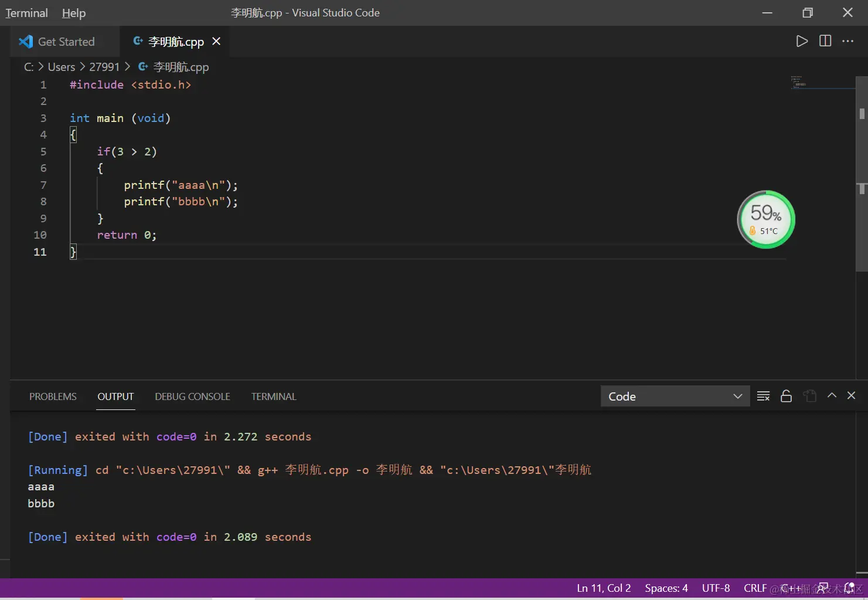Change end of line CRLF setting
Viewport: 868px width, 600px height.
[x=755, y=588]
